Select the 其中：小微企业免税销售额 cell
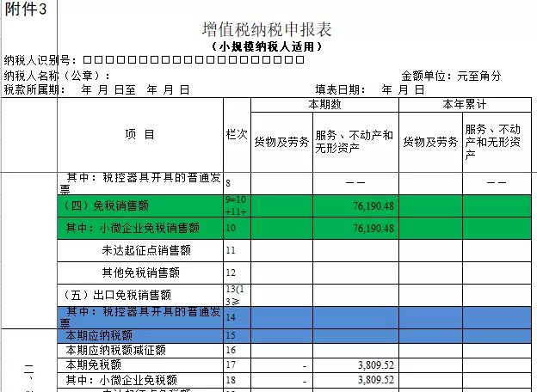 [140, 228]
